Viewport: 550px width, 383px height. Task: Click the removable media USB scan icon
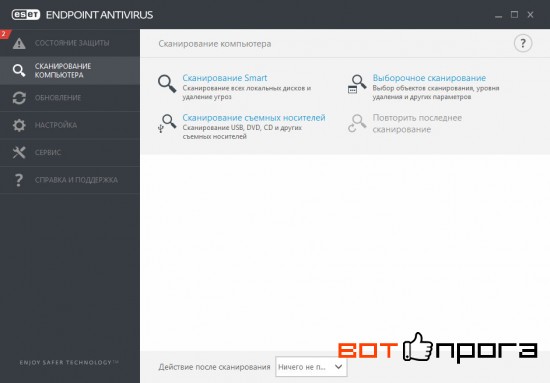click(167, 124)
